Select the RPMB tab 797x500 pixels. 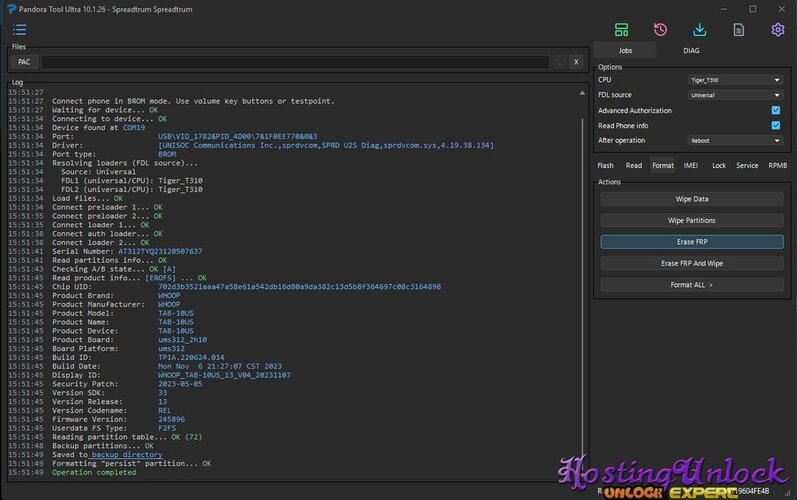point(778,165)
